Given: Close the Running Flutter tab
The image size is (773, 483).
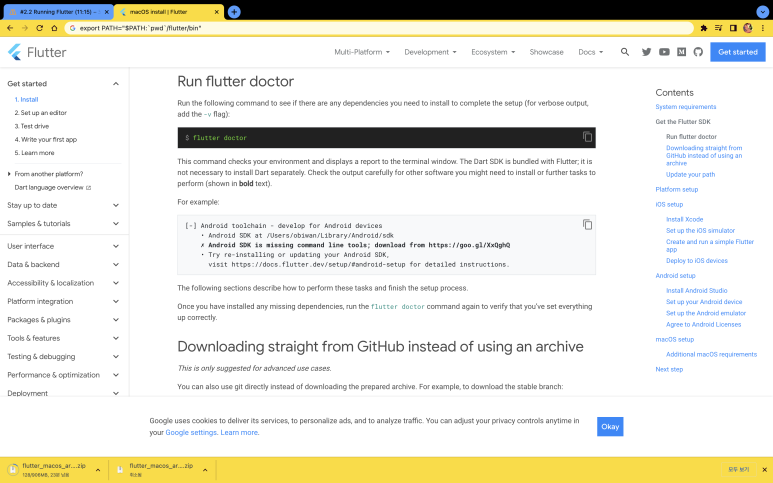Looking at the screenshot, I should pos(106,12).
